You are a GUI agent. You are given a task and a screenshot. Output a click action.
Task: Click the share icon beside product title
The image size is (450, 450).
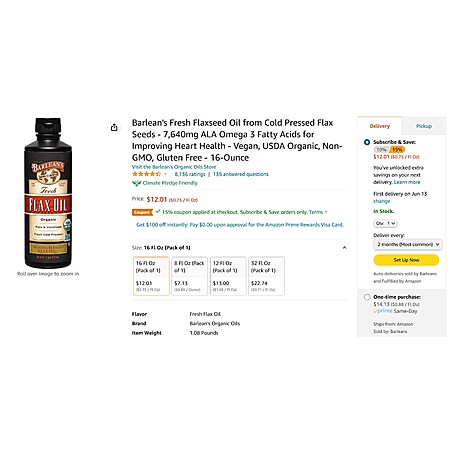pos(114,127)
